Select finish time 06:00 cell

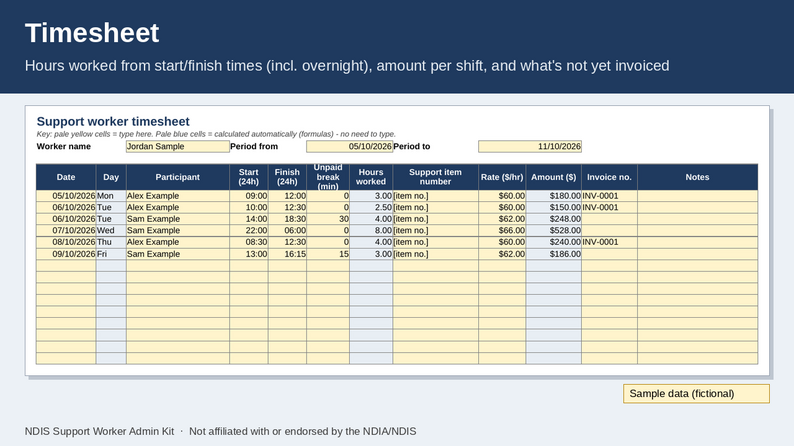coord(287,230)
